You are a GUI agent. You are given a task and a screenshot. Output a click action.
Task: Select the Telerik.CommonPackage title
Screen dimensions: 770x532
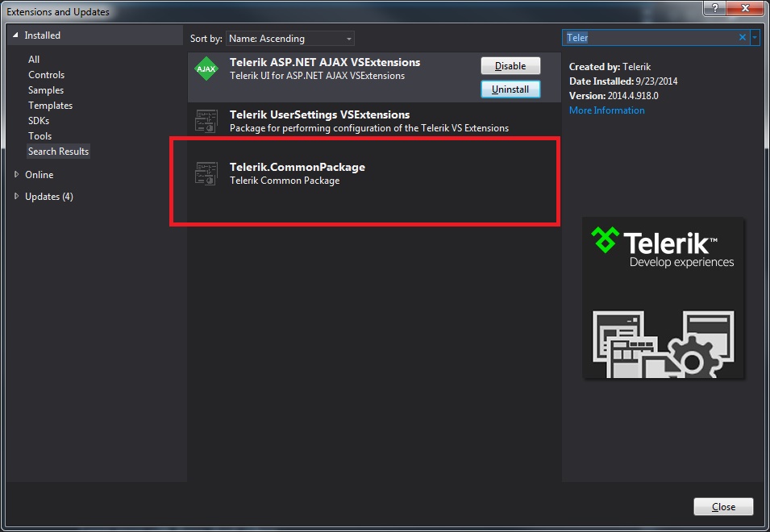(x=298, y=167)
